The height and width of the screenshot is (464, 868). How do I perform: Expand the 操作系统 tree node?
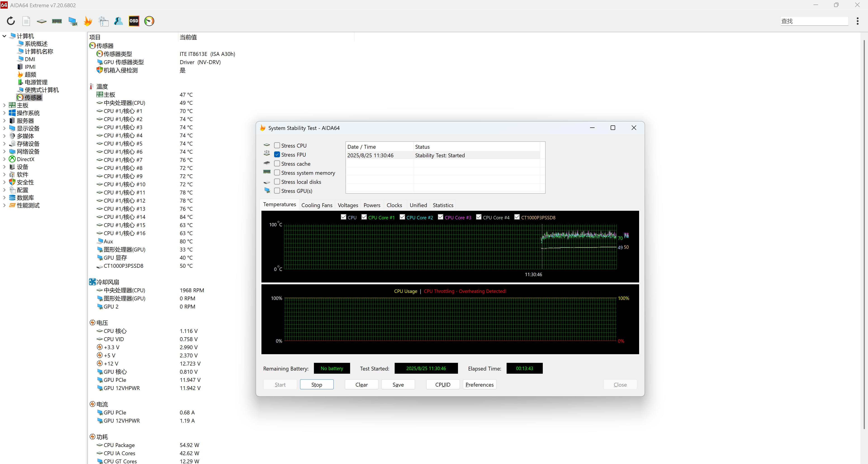pos(4,113)
